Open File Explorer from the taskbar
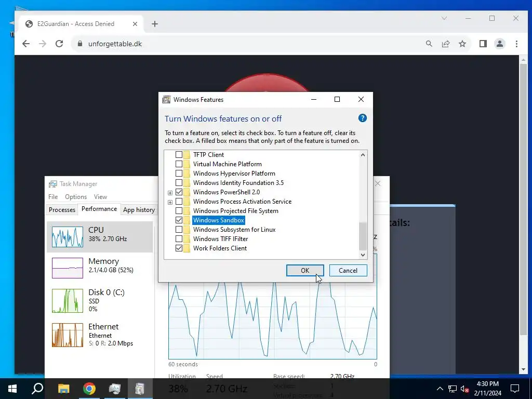 (63, 389)
